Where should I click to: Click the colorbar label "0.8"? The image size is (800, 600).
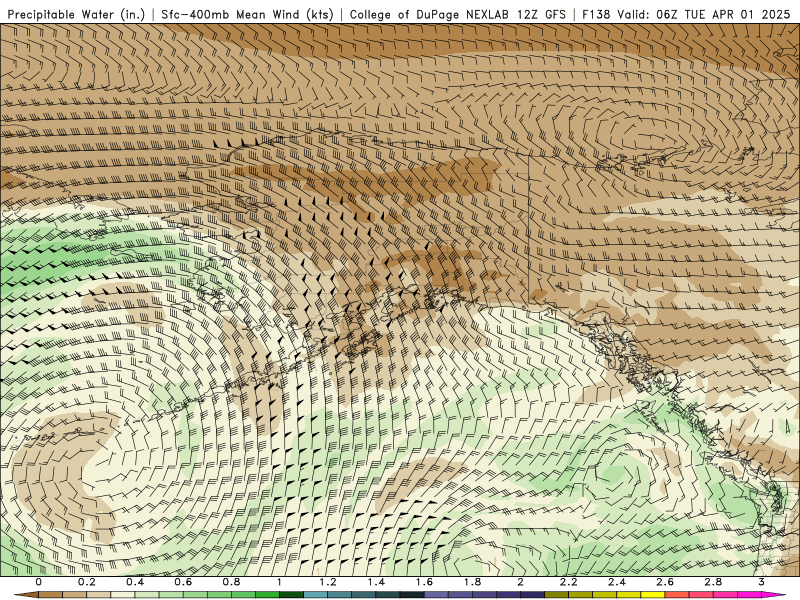click(x=231, y=582)
